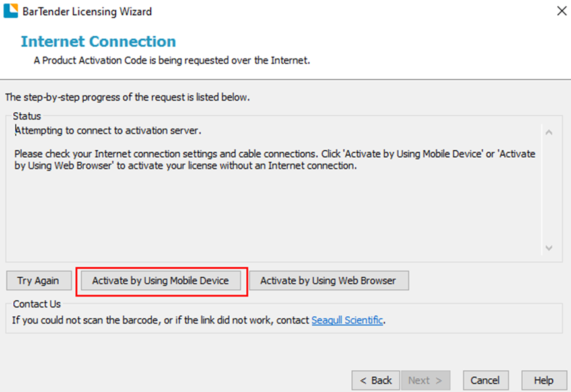Click the Status scrollbar down arrow

pos(549,248)
